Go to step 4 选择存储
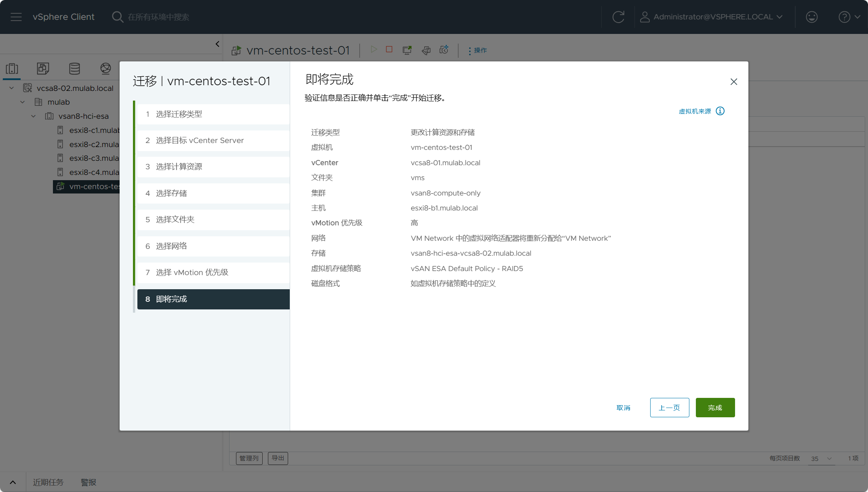Image resolution: width=868 pixels, height=492 pixels. coord(213,193)
